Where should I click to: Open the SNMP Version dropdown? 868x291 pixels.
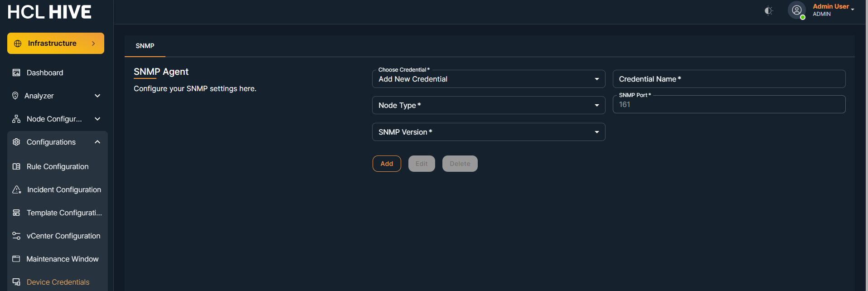click(488, 132)
